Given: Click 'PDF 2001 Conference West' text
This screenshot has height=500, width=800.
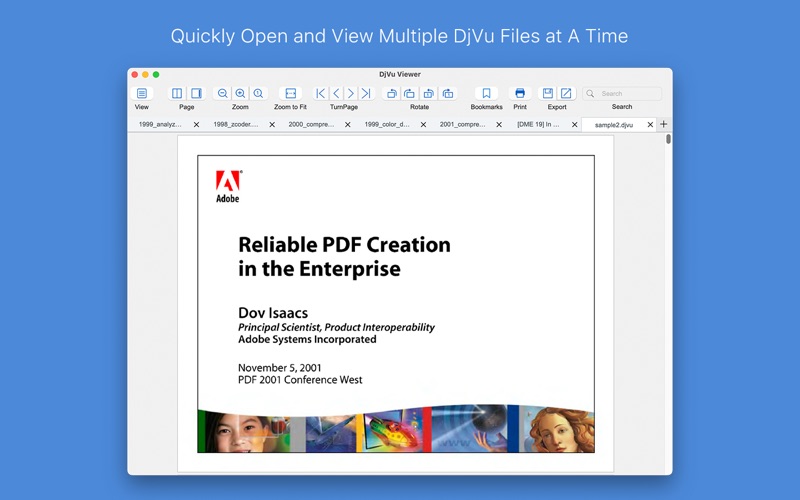Looking at the screenshot, I should [300, 380].
